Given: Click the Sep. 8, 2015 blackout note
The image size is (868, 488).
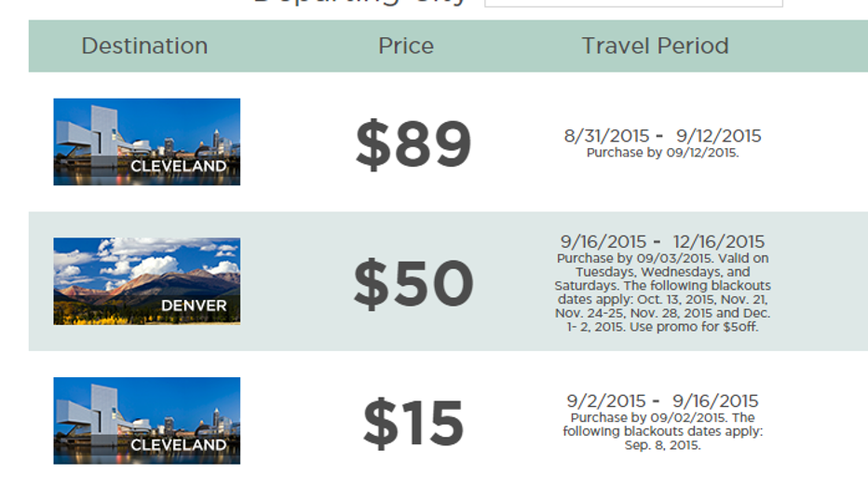Looking at the screenshot, I should click(662, 431).
